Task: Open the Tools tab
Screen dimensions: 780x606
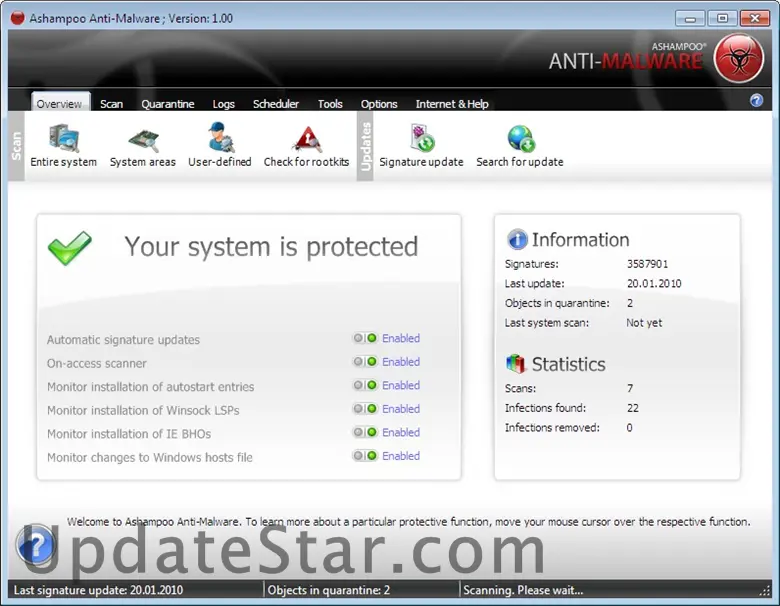Action: [330, 103]
